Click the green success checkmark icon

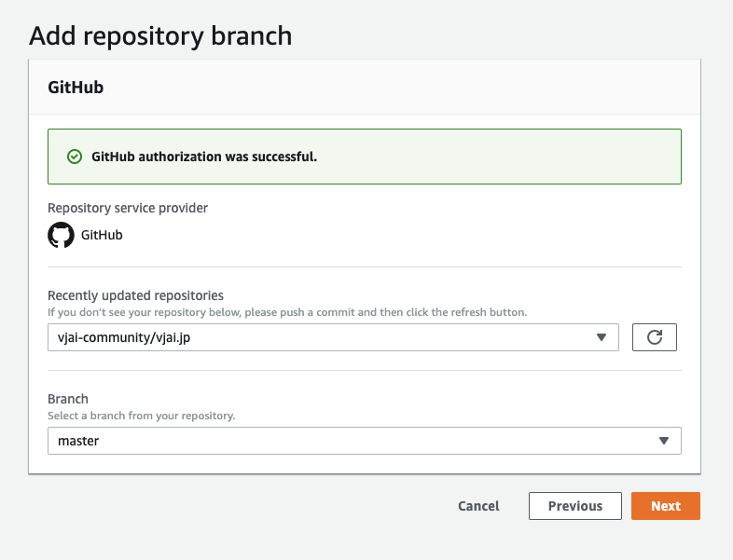point(75,157)
